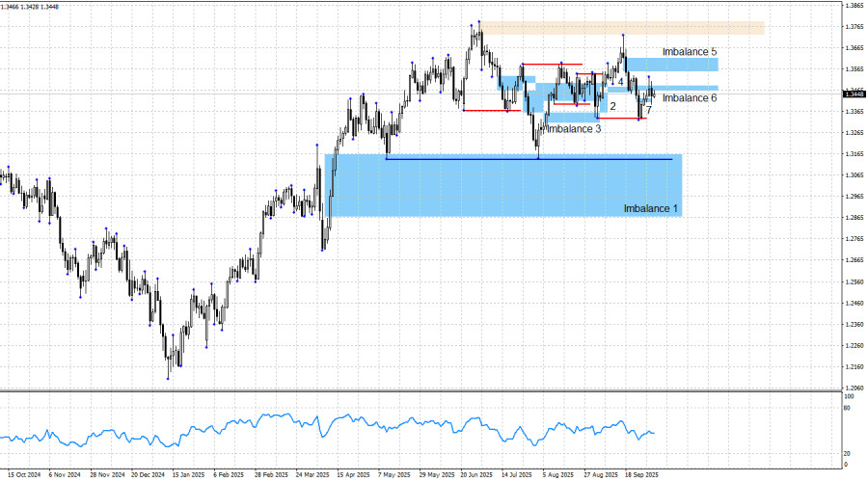This screenshot has width=868, height=482.
Task: Click the number 7 chart annotation
Action: [648, 111]
